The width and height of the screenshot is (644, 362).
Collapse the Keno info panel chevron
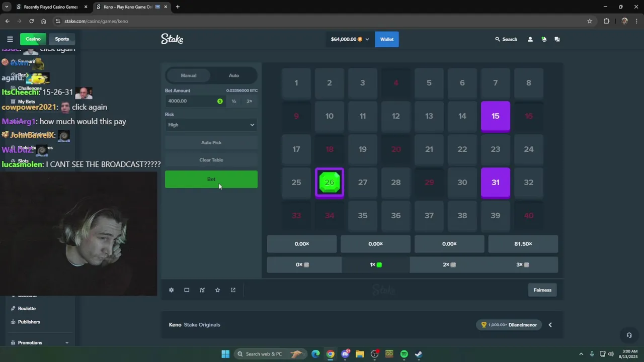(x=550, y=325)
